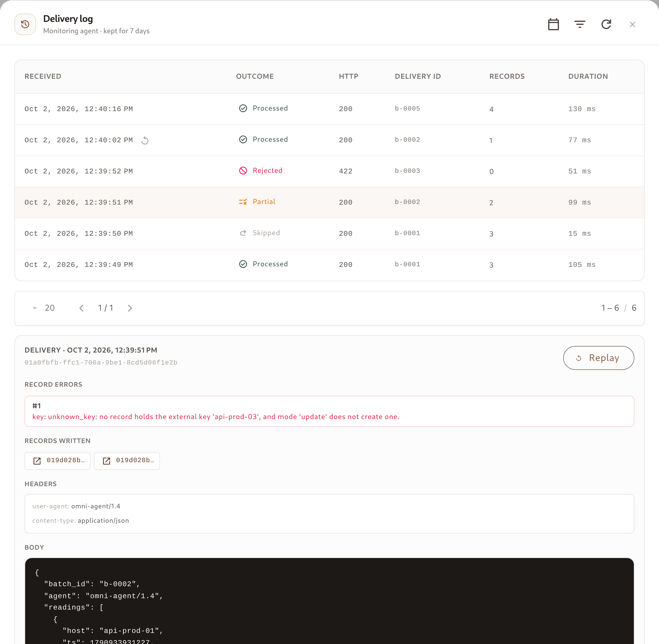Click the history icon beside Delivery log

(x=25, y=24)
